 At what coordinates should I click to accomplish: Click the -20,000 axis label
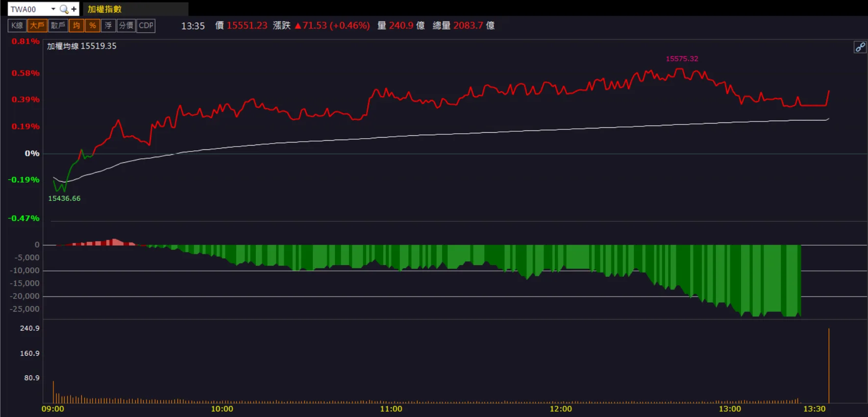(25, 296)
